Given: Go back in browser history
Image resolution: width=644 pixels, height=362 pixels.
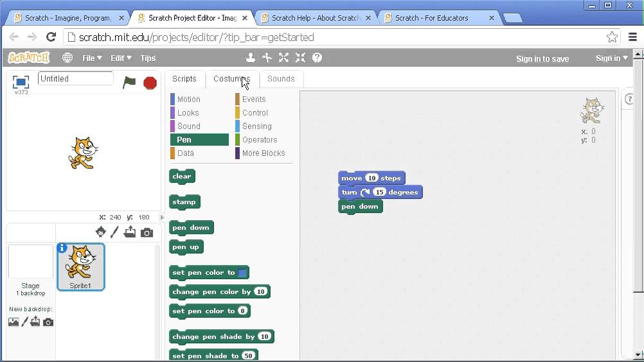Looking at the screenshot, I should (14, 37).
